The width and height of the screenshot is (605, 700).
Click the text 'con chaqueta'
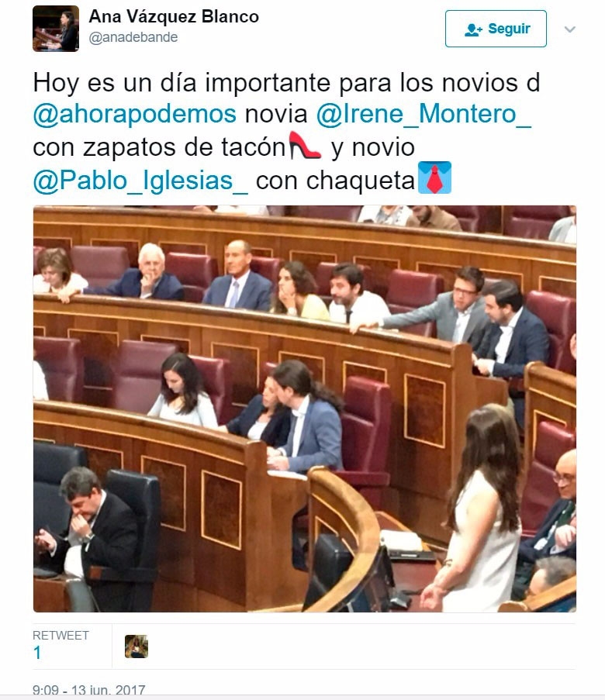[335, 181]
